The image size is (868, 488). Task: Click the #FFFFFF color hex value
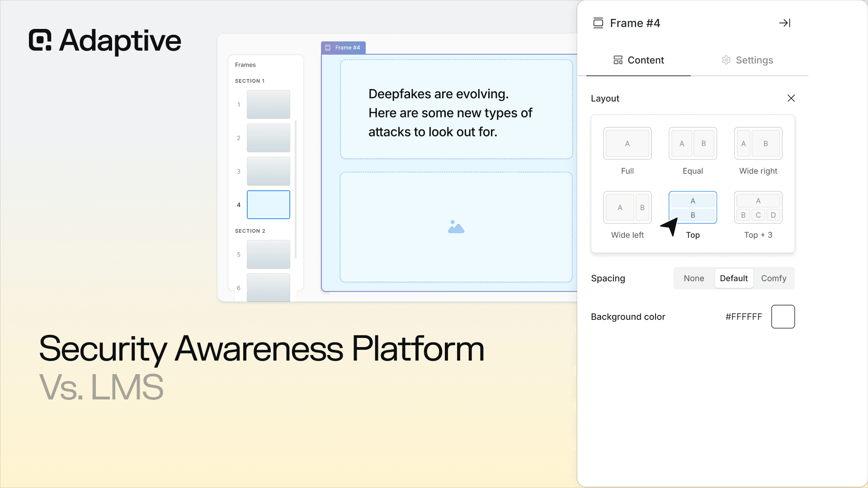pyautogui.click(x=744, y=317)
